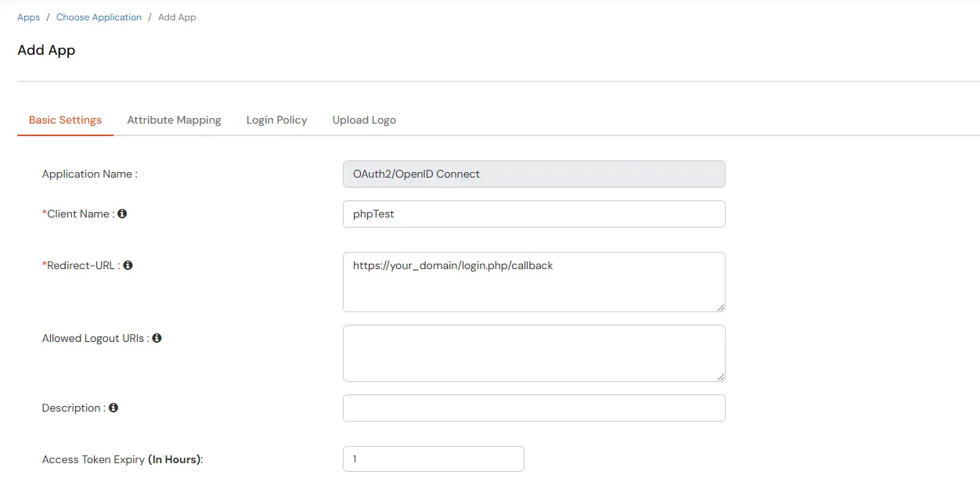Open the Login Policy tab
The image size is (980, 489).
click(x=276, y=120)
